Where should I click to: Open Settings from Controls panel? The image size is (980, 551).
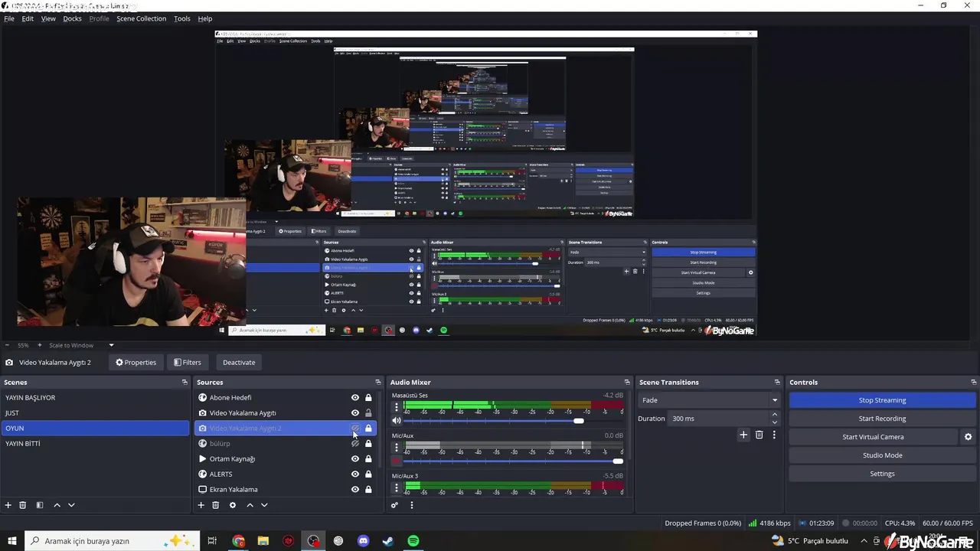tap(882, 474)
